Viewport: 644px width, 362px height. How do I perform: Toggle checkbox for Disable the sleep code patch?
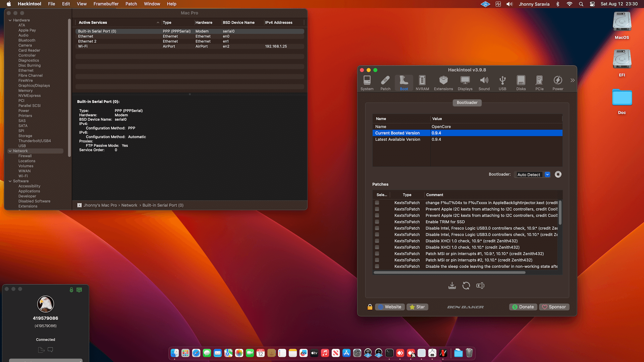pyautogui.click(x=377, y=266)
